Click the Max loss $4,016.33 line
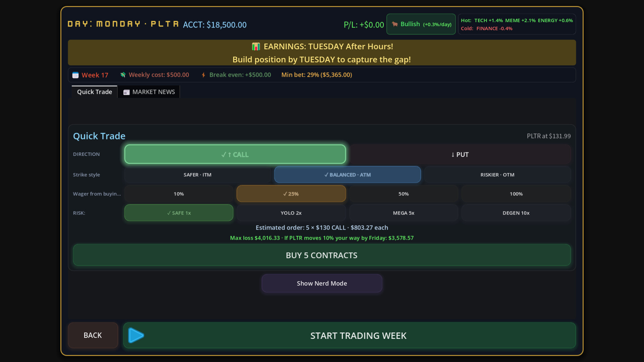The image size is (644, 362). (x=322, y=238)
